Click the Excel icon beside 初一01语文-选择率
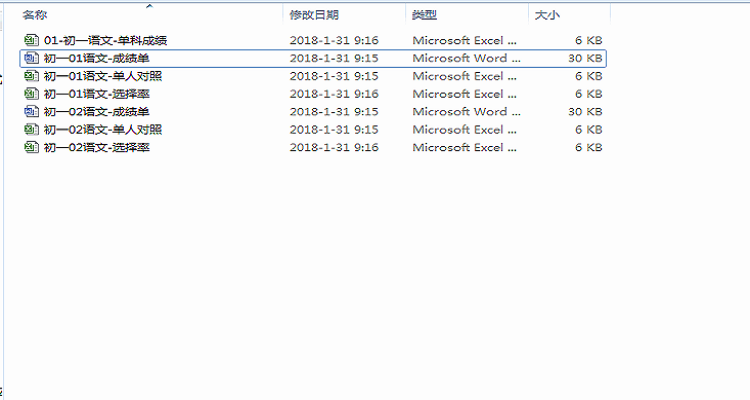The width and height of the screenshot is (750, 400). [x=30, y=94]
